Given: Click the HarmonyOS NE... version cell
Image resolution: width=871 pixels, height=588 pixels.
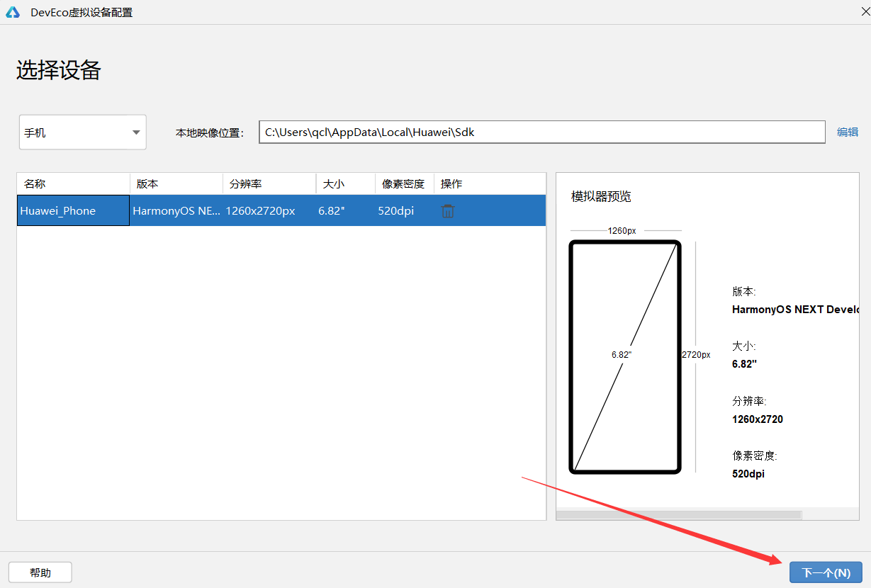Looking at the screenshot, I should (176, 211).
